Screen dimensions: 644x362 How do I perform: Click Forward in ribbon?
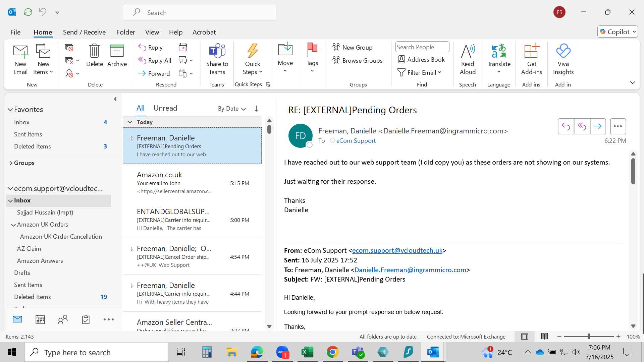[x=154, y=74]
